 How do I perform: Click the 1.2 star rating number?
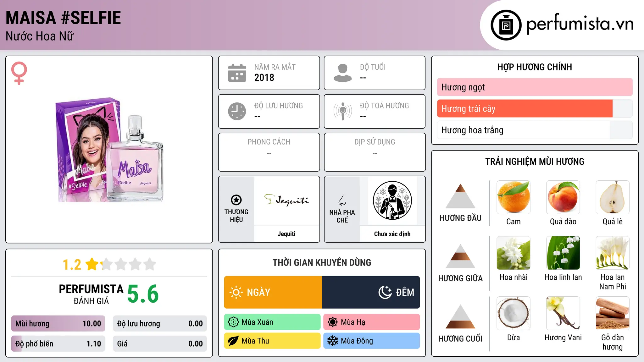coord(72,265)
